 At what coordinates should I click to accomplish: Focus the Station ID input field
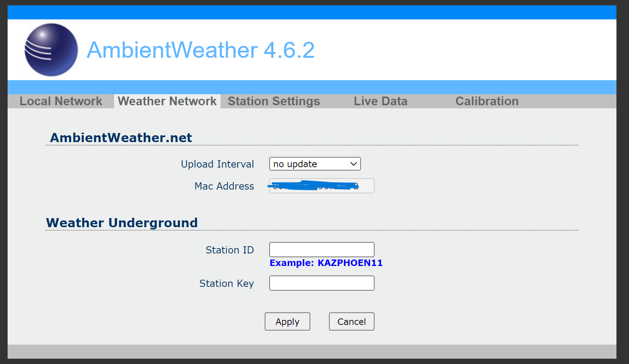pos(322,250)
